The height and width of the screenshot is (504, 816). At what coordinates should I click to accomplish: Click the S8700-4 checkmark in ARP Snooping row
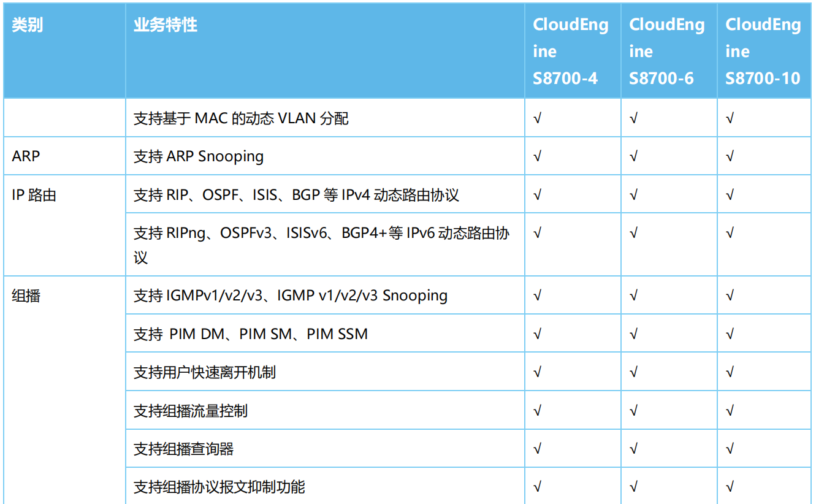[x=537, y=156]
